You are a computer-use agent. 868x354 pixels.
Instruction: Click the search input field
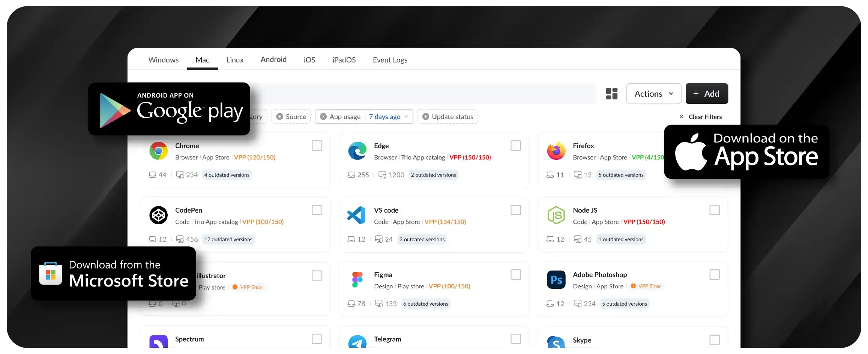pyautogui.click(x=423, y=94)
